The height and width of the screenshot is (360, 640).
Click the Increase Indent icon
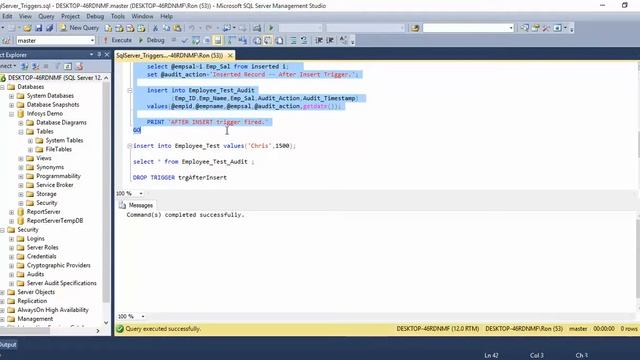[x=330, y=40]
